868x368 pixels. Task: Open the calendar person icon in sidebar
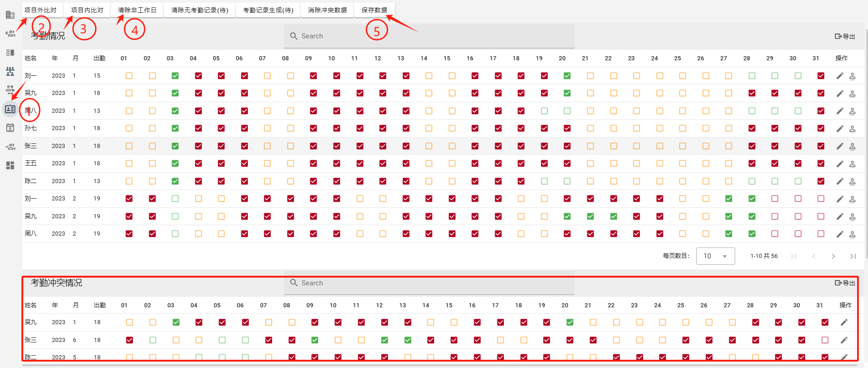[x=10, y=128]
